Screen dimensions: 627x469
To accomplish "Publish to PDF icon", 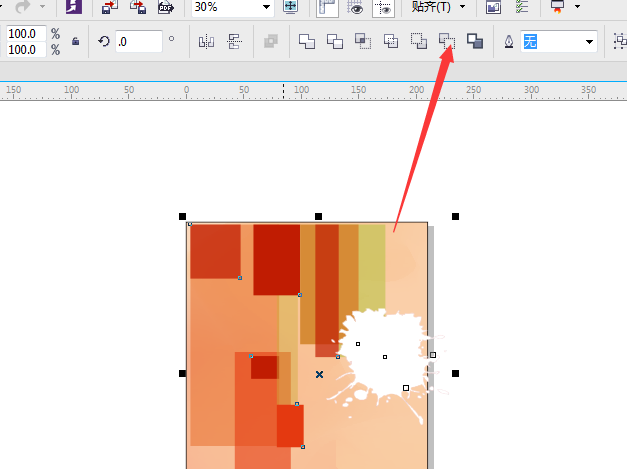I will (x=166, y=7).
